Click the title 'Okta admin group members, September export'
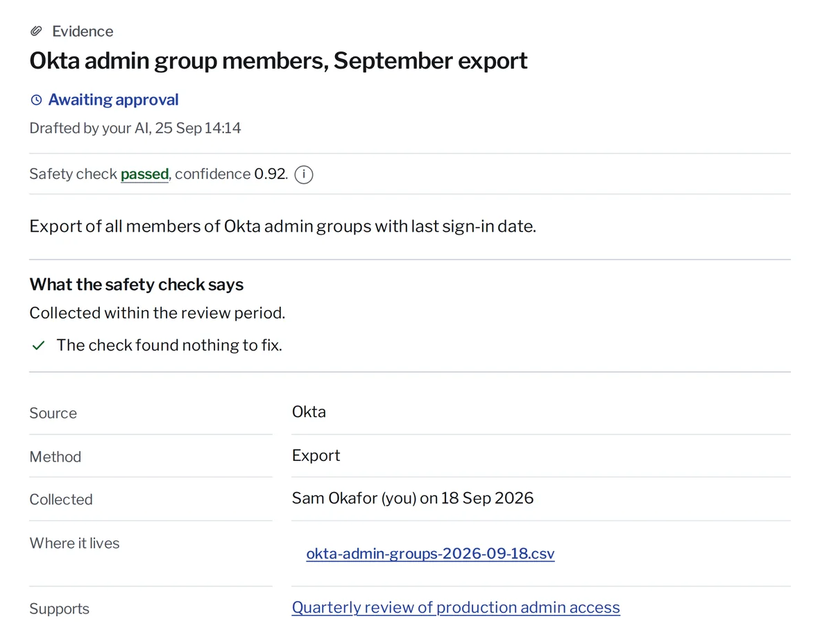The image size is (820, 644). 278,60
